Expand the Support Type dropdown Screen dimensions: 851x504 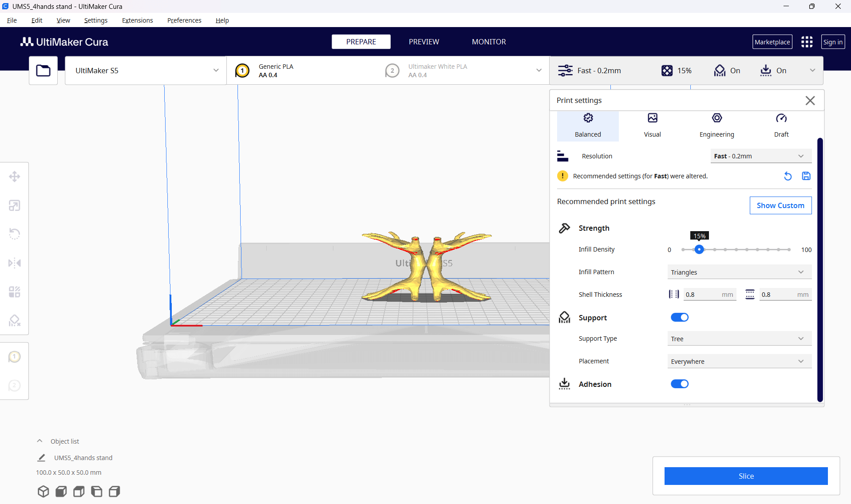click(739, 339)
